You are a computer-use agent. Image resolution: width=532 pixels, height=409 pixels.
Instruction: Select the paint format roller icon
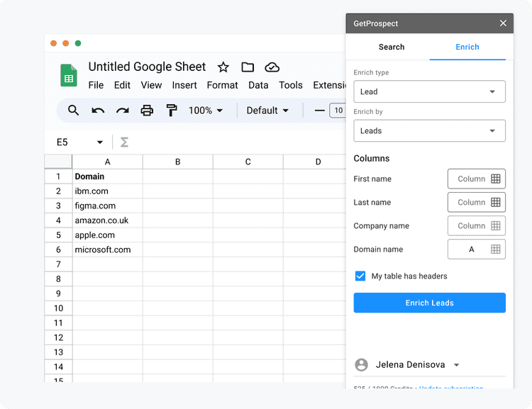click(x=171, y=111)
